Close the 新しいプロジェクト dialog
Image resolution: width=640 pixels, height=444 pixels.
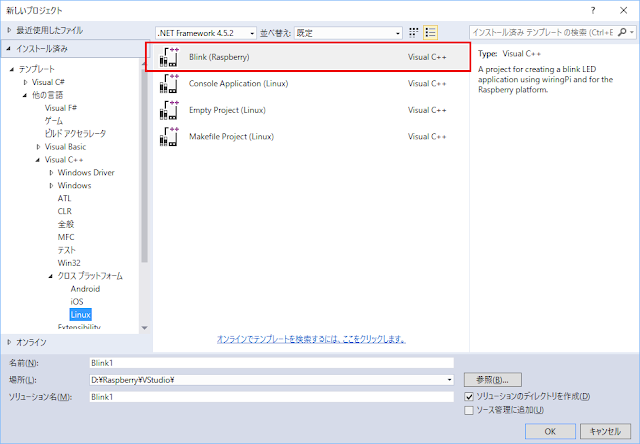pos(624,11)
